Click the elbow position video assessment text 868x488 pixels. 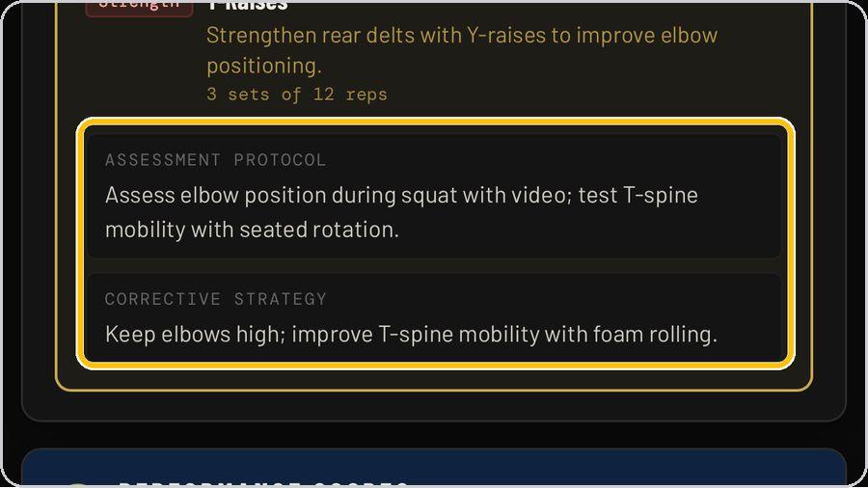pyautogui.click(x=338, y=196)
